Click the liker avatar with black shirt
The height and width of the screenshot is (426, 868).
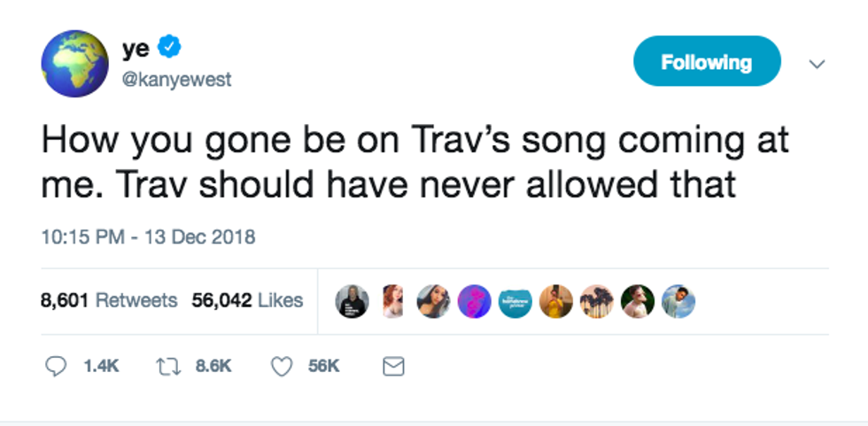[x=352, y=302]
